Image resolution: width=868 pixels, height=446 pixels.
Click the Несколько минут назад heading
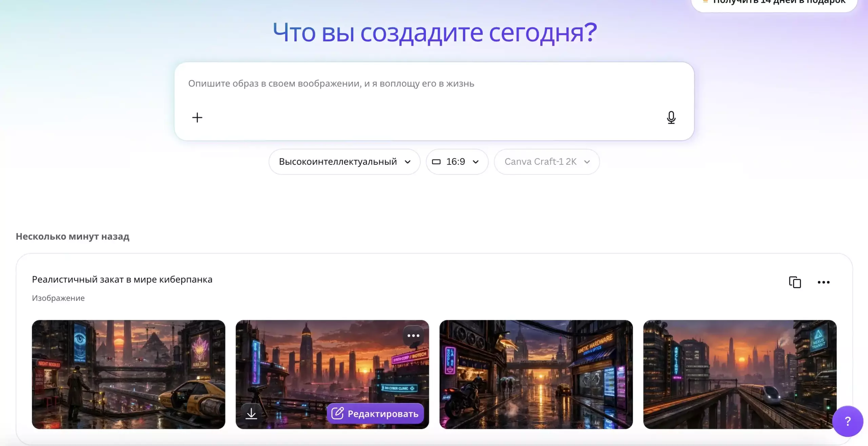(x=73, y=237)
